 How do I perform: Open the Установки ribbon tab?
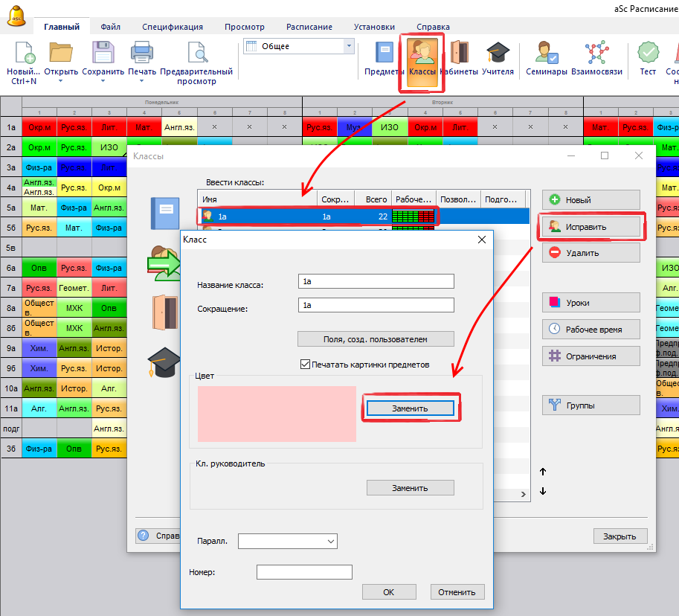click(x=374, y=27)
